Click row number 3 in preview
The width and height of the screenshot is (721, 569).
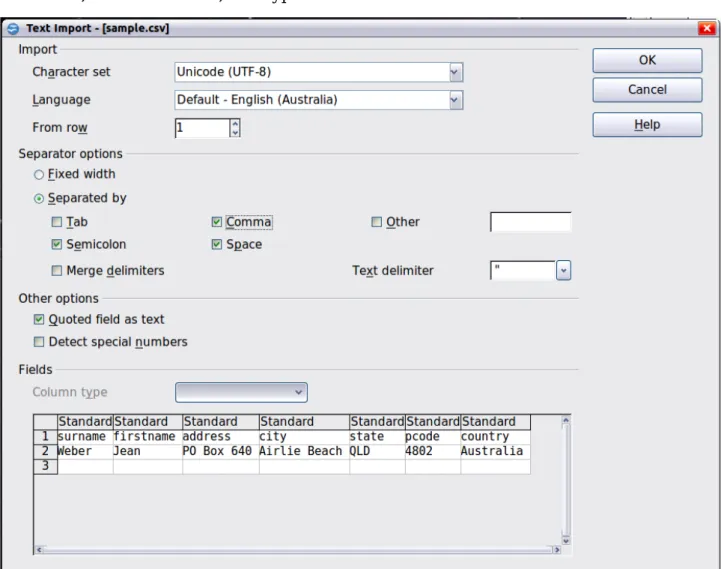tap(45, 466)
